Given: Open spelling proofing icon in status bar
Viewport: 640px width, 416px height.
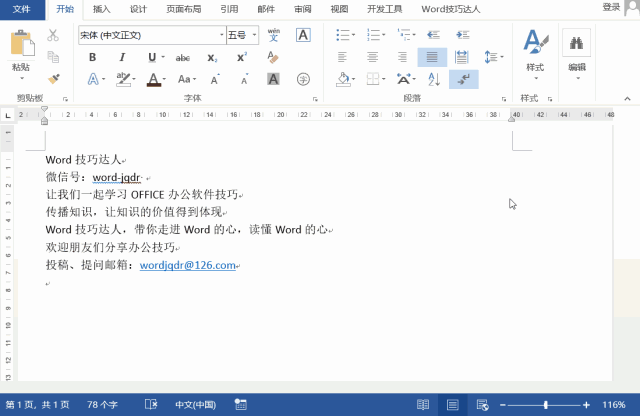Looking at the screenshot, I should 151,405.
